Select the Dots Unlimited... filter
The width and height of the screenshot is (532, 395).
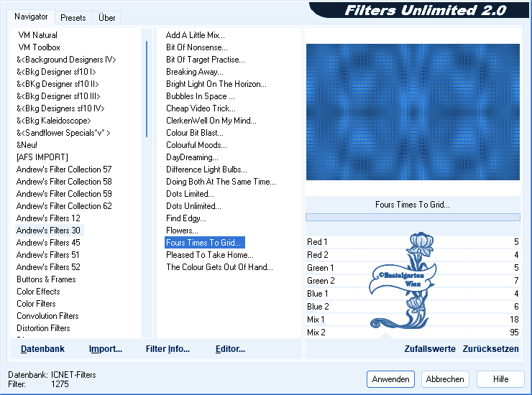click(193, 206)
